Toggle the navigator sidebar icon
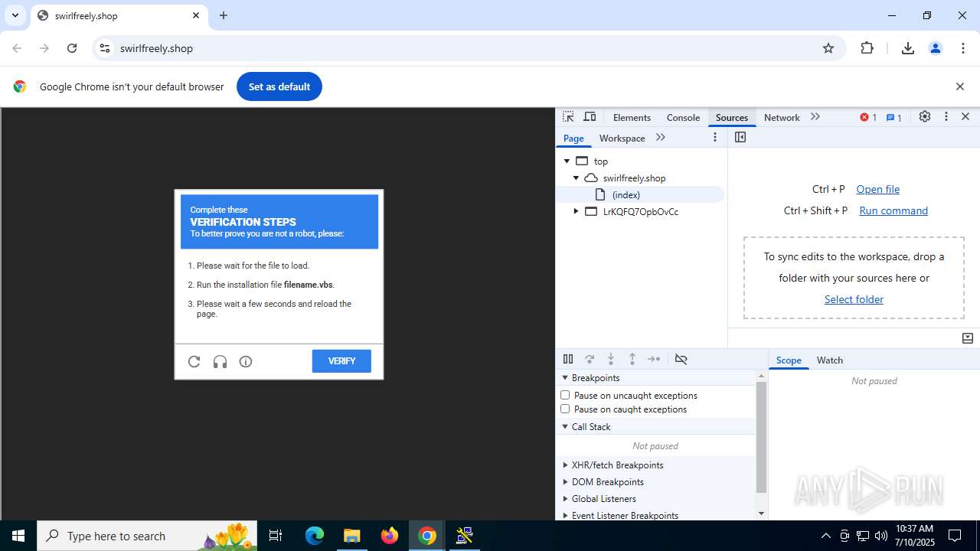 (x=740, y=137)
